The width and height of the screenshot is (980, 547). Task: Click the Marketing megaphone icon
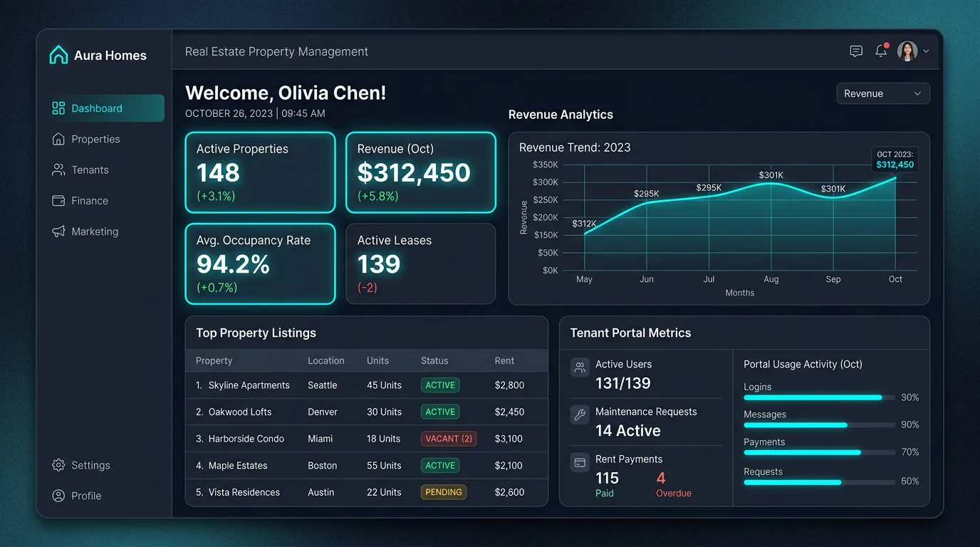(x=58, y=231)
